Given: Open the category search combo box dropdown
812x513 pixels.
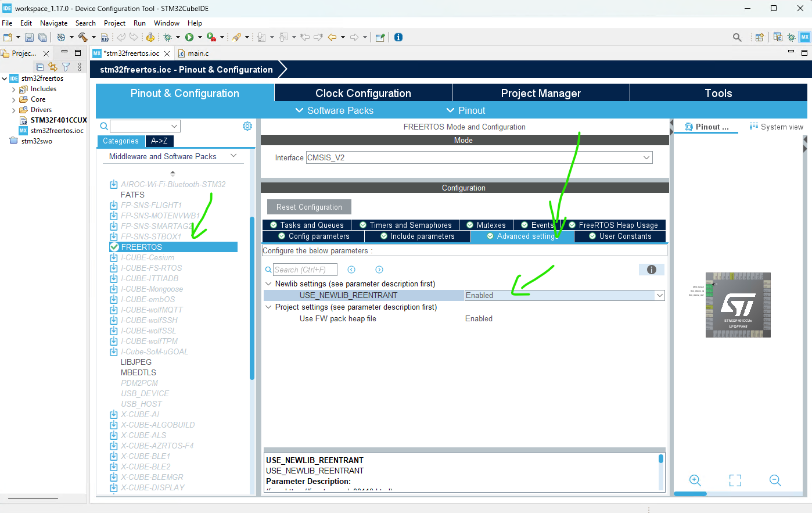Looking at the screenshot, I should coord(174,126).
